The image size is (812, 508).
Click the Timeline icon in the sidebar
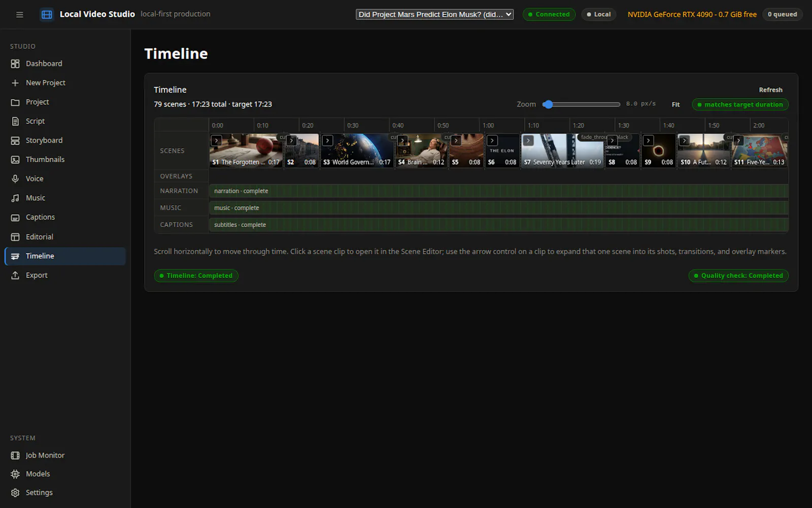[15, 256]
